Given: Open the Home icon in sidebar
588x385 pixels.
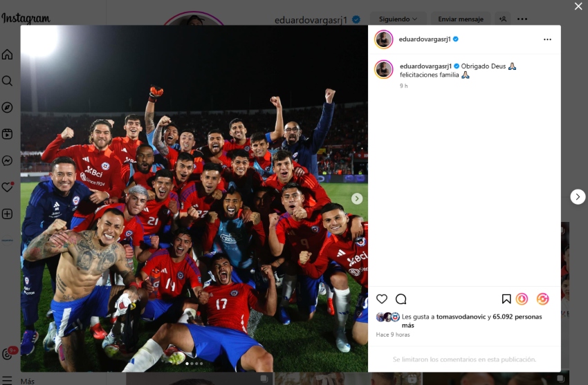Looking at the screenshot, I should pos(7,55).
